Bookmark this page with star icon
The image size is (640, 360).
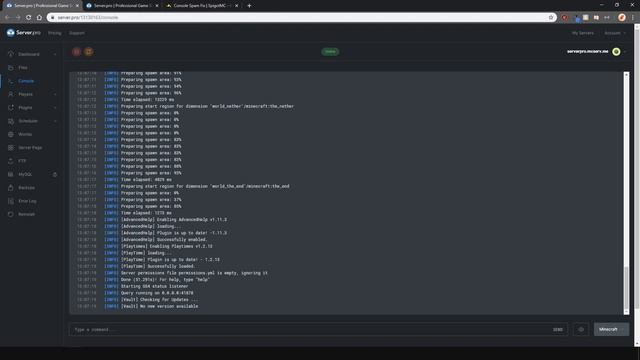pyautogui.click(x=551, y=18)
